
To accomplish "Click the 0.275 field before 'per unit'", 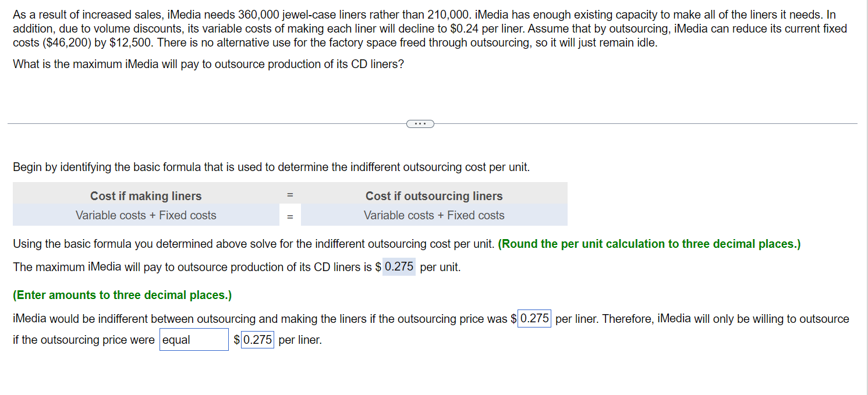I will (399, 267).
